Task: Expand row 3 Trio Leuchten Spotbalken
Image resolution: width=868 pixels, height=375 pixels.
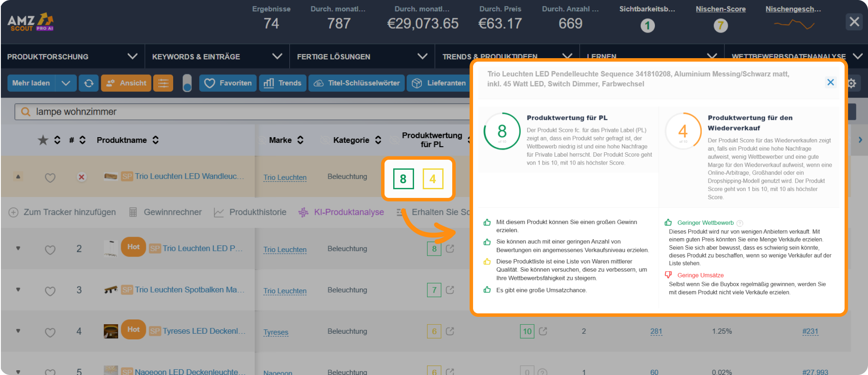Action: point(18,289)
